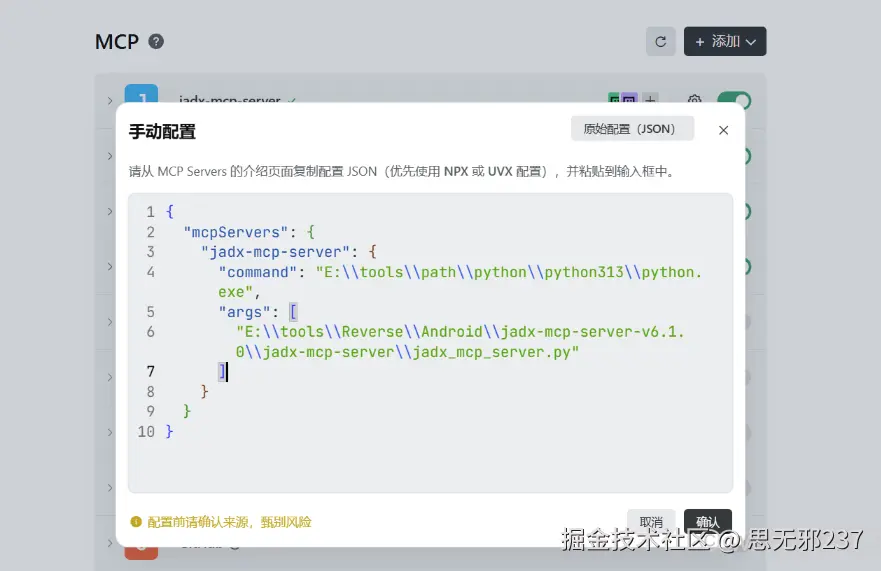Select line number 4 in gutter
This screenshot has width=881, height=571.
point(151,272)
